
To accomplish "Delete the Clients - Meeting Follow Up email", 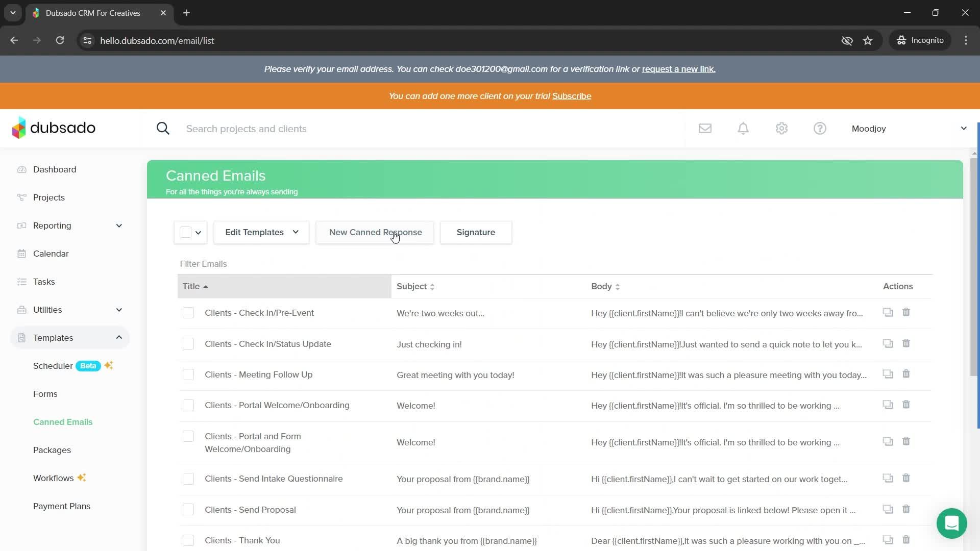I will pyautogui.click(x=906, y=374).
